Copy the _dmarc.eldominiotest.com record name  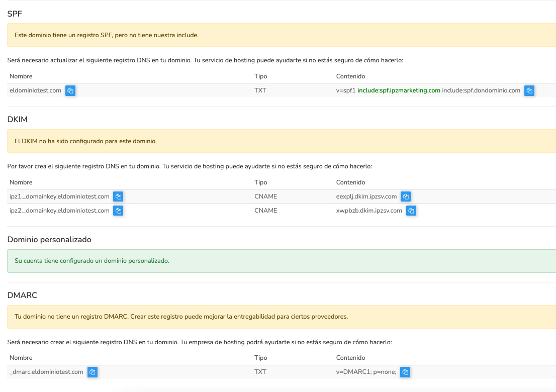(92, 372)
